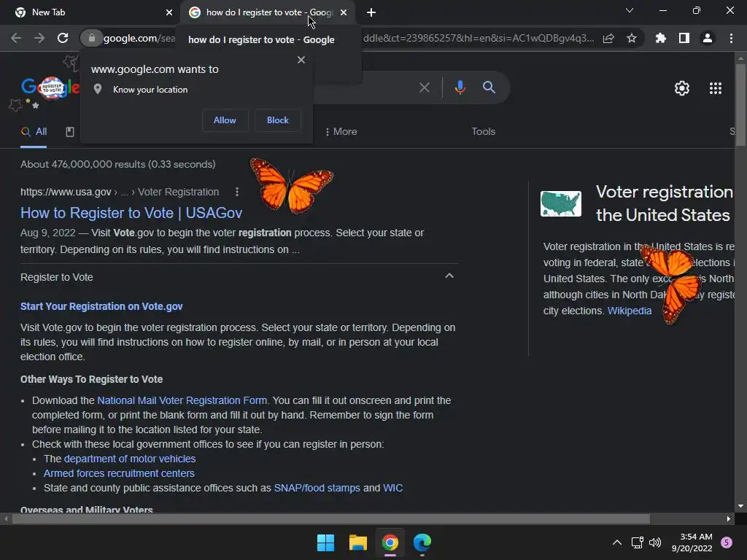Click the address bar URL

click(478, 38)
